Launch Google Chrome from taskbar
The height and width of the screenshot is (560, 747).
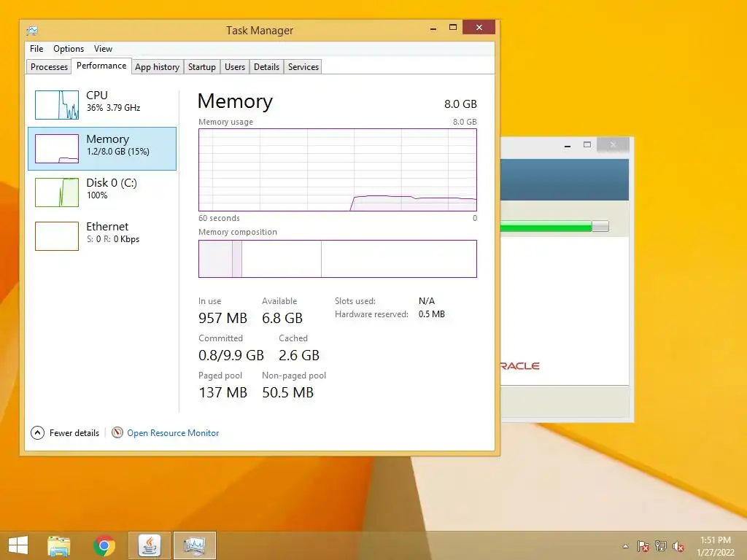point(104,545)
